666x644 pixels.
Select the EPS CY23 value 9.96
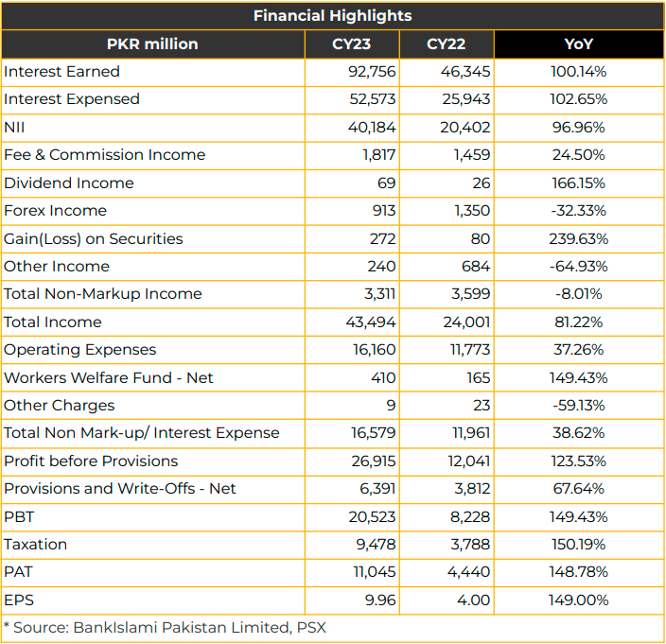click(x=380, y=600)
